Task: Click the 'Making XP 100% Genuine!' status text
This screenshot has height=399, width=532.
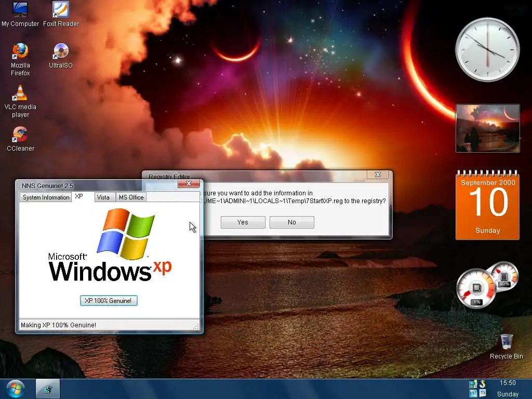Action: click(58, 325)
